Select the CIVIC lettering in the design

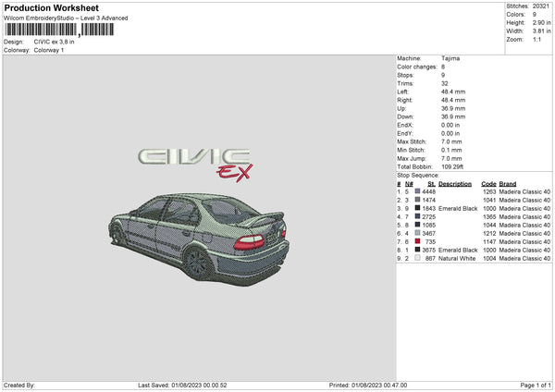click(x=193, y=157)
